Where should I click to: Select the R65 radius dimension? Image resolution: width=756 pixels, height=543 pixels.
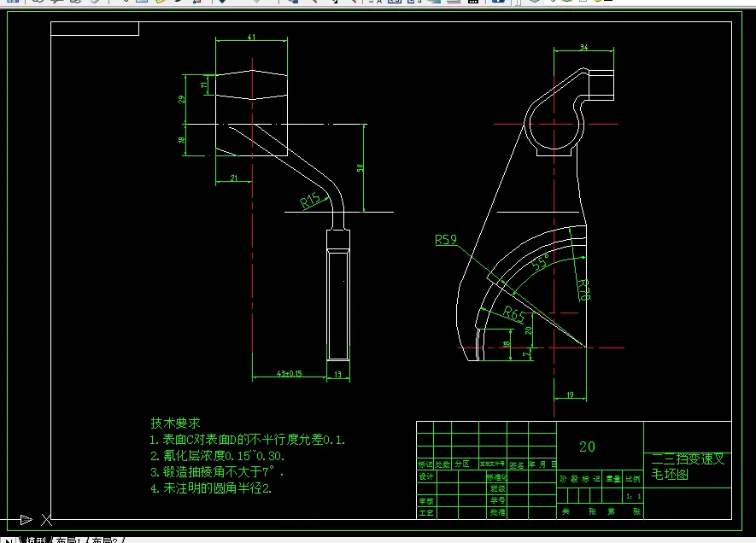pos(514,314)
